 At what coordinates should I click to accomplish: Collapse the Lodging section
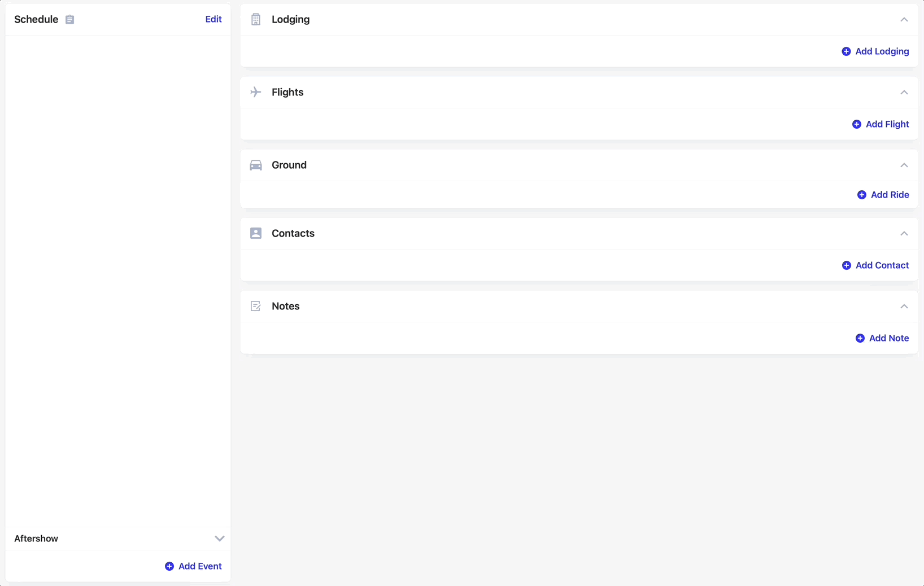click(x=904, y=19)
